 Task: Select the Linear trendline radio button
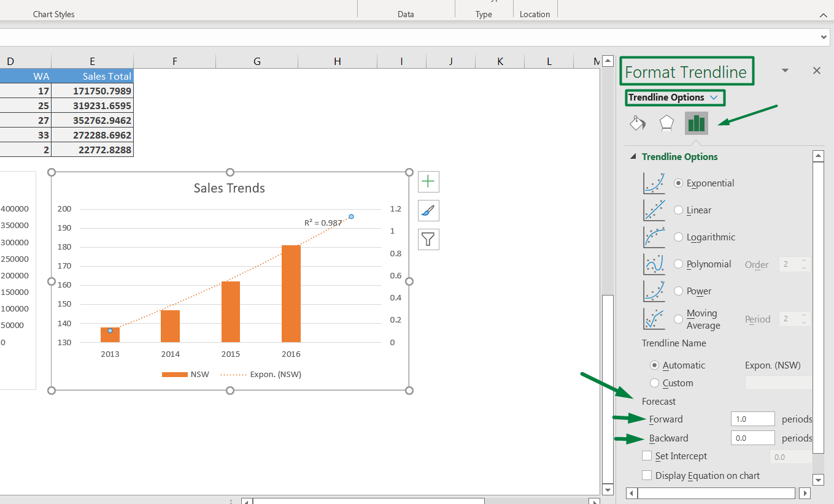click(x=679, y=210)
